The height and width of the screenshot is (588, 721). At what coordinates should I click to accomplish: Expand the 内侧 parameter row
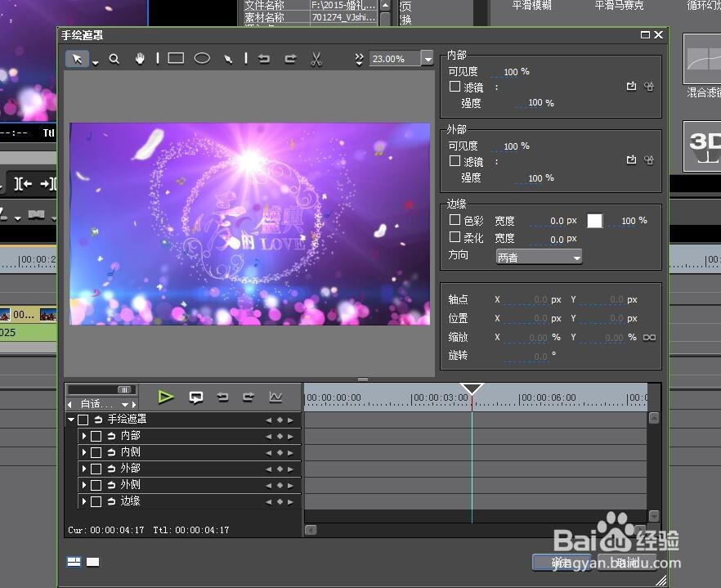84,452
